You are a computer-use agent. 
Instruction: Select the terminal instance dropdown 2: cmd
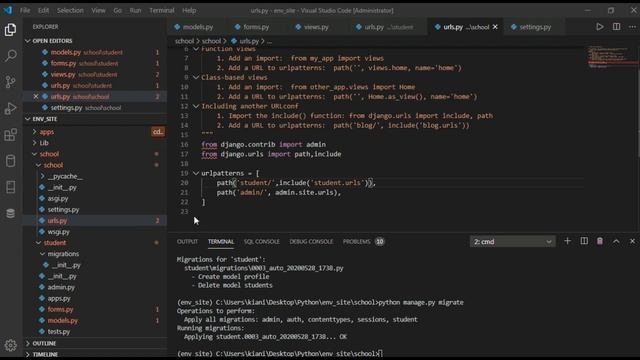point(512,242)
